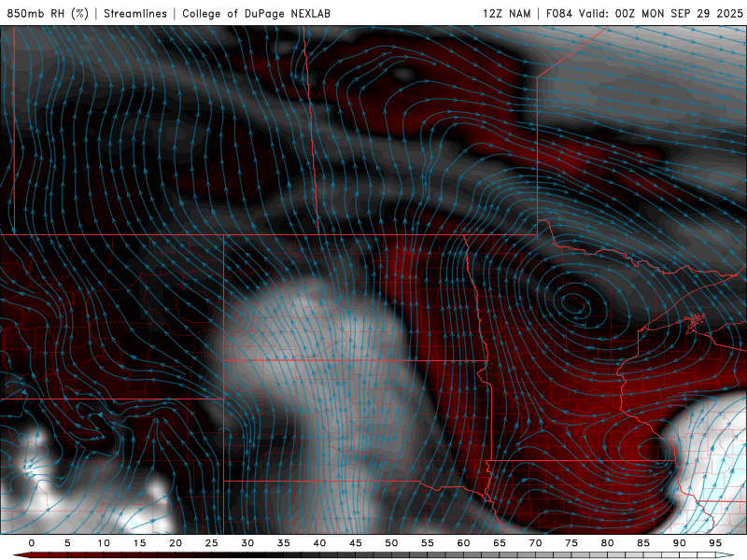Click the 20 value on the color scale
747x560 pixels.
[176, 543]
